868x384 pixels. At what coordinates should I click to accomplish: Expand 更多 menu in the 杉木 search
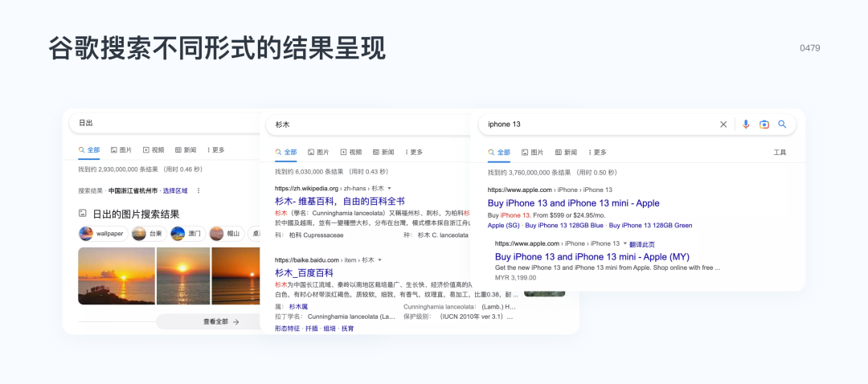click(414, 152)
